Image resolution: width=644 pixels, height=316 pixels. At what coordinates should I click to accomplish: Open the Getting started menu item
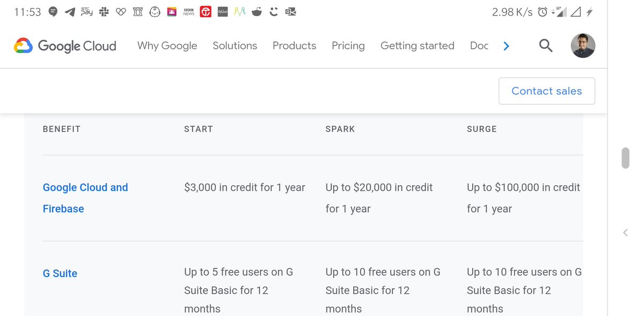418,46
